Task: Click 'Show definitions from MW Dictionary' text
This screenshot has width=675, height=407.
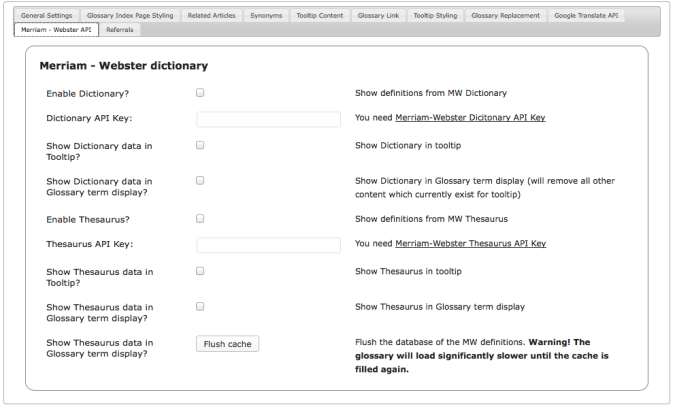Action: click(x=431, y=93)
